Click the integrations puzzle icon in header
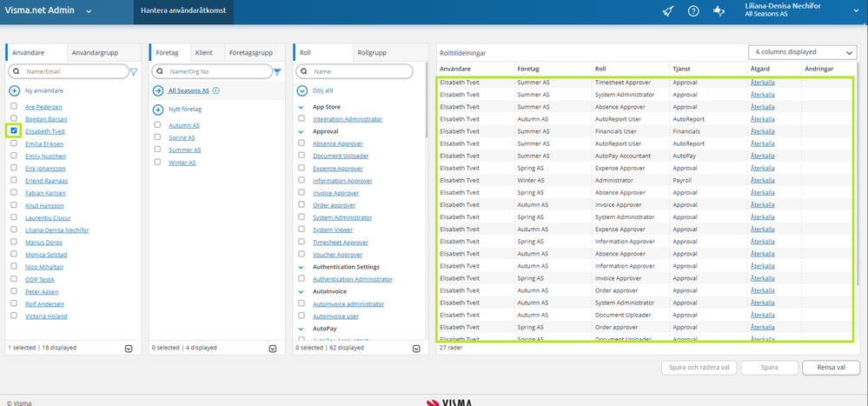 719,11
